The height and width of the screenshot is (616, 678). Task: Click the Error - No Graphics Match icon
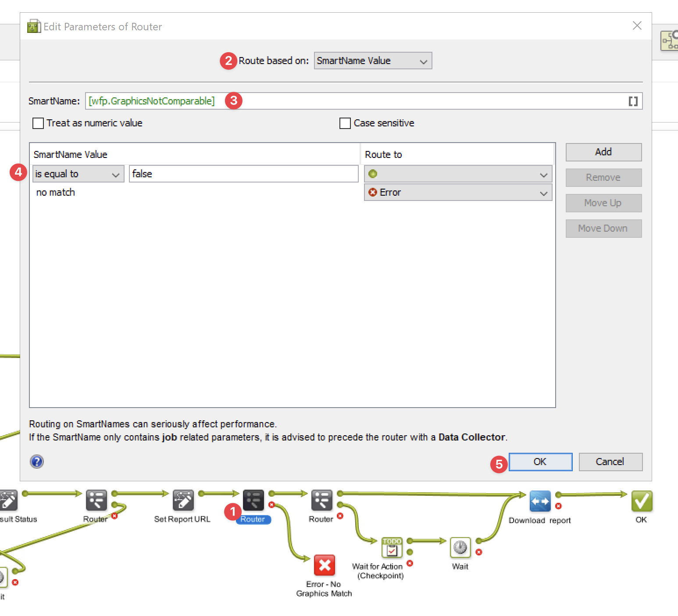click(x=325, y=565)
